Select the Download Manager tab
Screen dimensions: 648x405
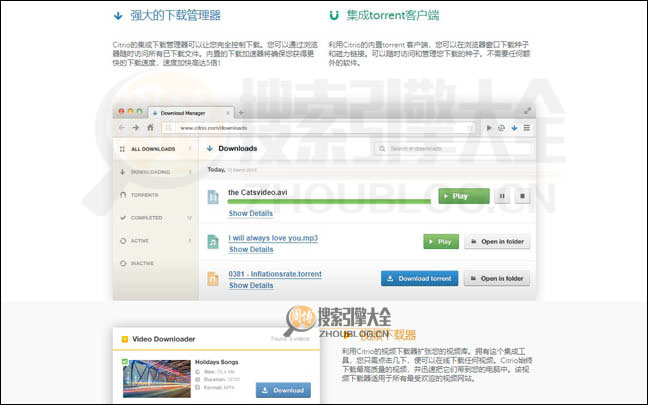click(x=191, y=113)
